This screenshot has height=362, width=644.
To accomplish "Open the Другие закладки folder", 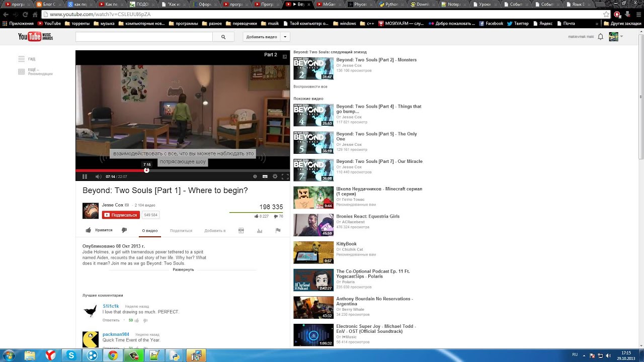I will pyautogui.click(x=622, y=23).
